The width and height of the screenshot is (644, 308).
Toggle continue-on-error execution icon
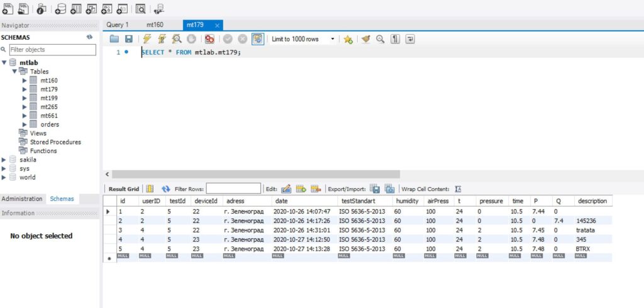209,39
